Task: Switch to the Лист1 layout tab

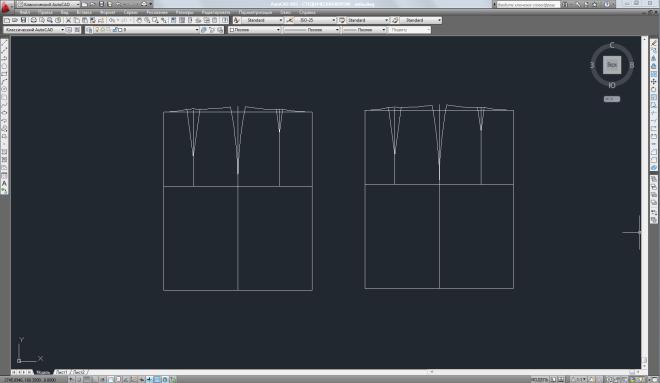Action: pyautogui.click(x=61, y=372)
